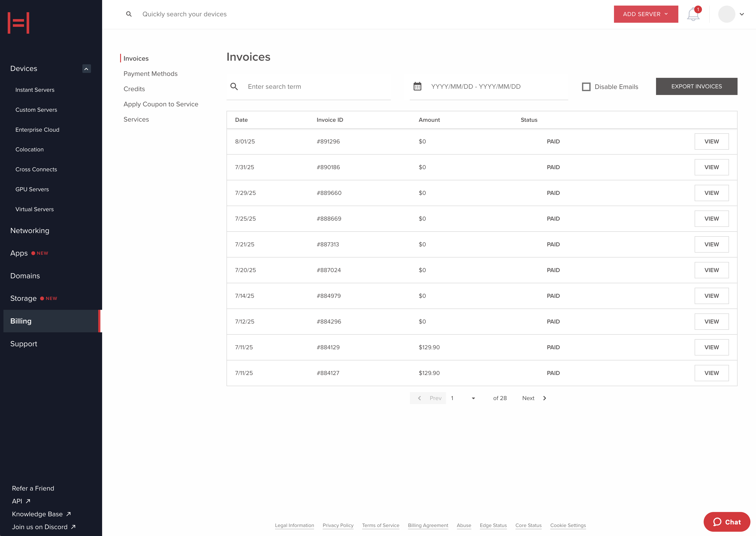Image resolution: width=756 pixels, height=536 pixels.
Task: View invoice #888669
Action: pos(711,219)
